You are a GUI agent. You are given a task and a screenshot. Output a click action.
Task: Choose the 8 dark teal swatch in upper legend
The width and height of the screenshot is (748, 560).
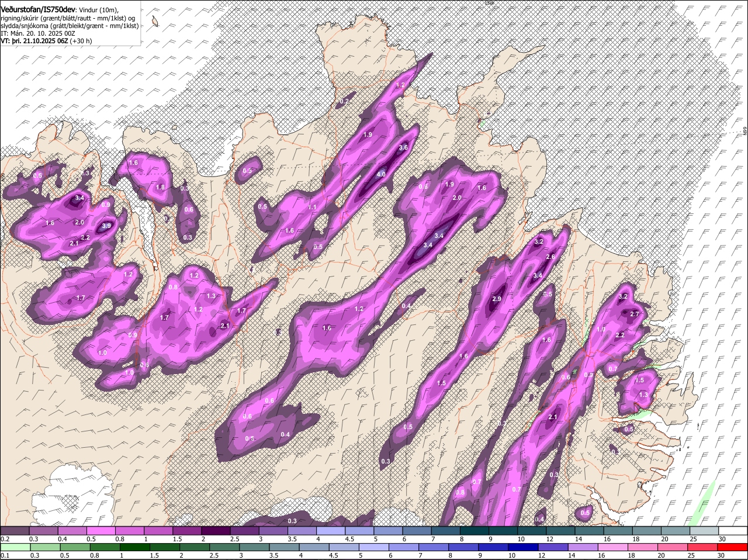pyautogui.click(x=475, y=531)
